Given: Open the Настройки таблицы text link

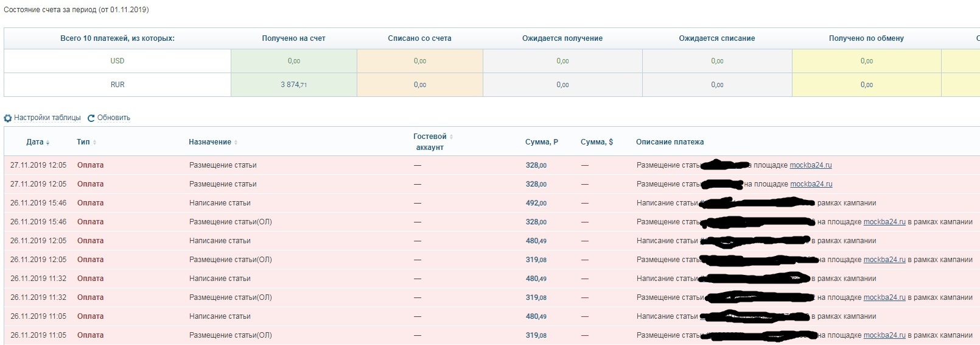Looking at the screenshot, I should pos(47,118).
